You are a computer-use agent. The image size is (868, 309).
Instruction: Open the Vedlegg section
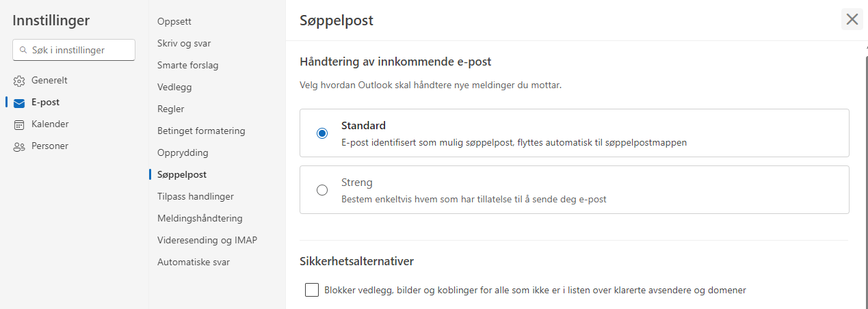click(174, 87)
